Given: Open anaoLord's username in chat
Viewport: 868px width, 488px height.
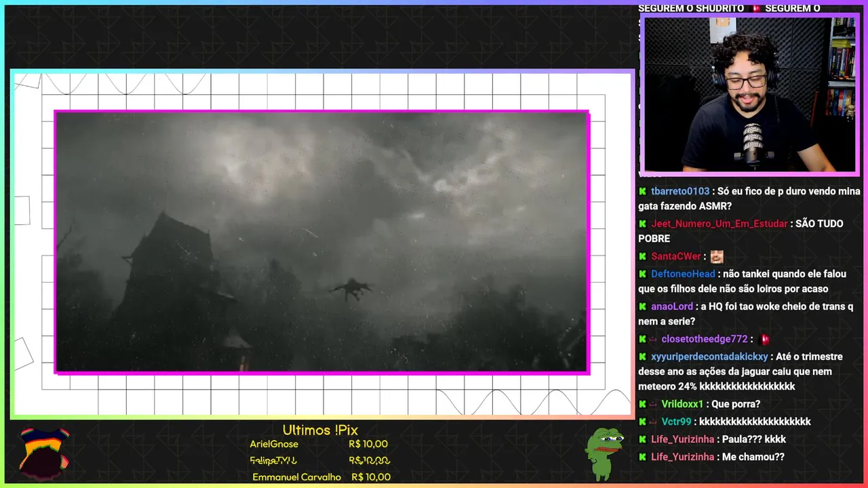Looking at the screenshot, I should click(x=672, y=307).
